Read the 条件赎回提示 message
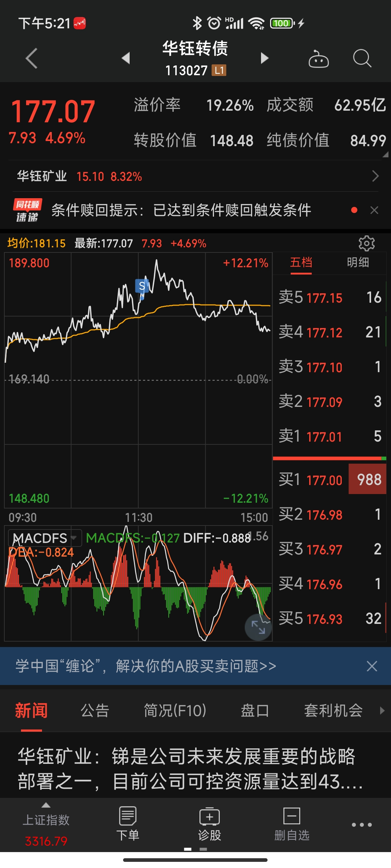 click(181, 210)
